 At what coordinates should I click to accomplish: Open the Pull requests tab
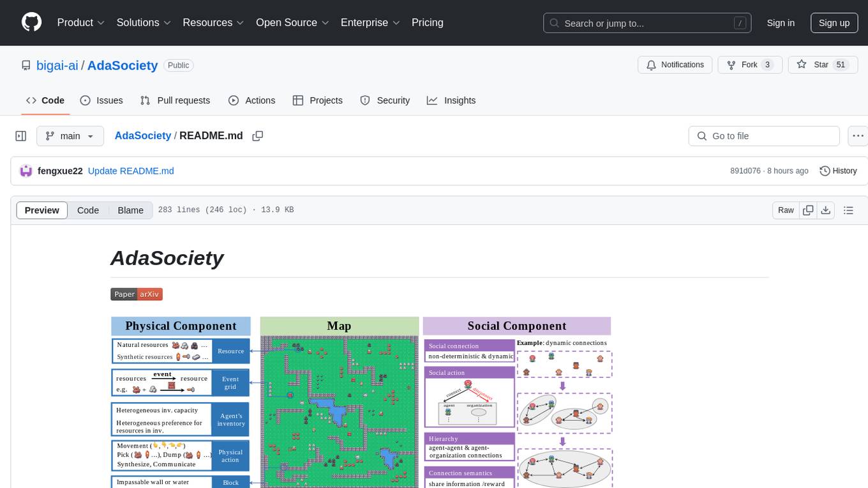click(175, 100)
